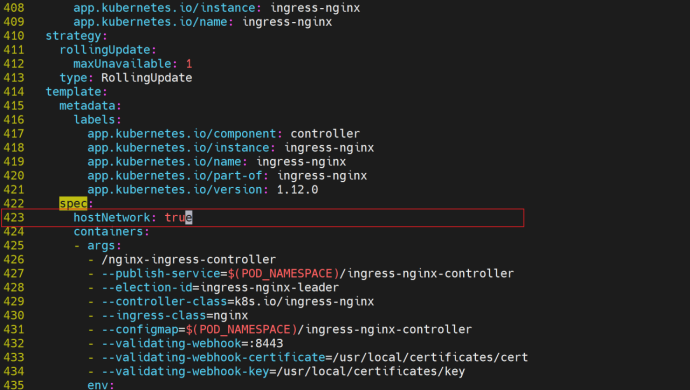Click 'env:' on line 435
The width and height of the screenshot is (690, 390).
101,385
